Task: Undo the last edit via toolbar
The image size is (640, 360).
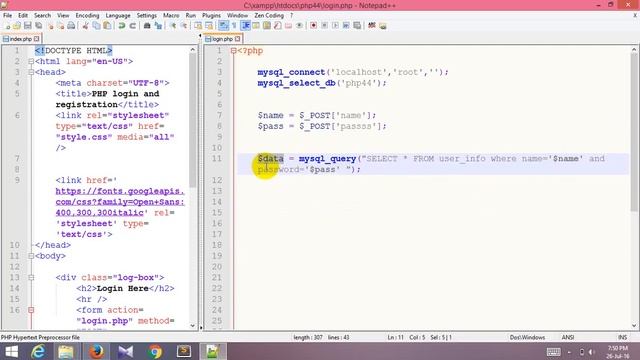Action: 122,26
